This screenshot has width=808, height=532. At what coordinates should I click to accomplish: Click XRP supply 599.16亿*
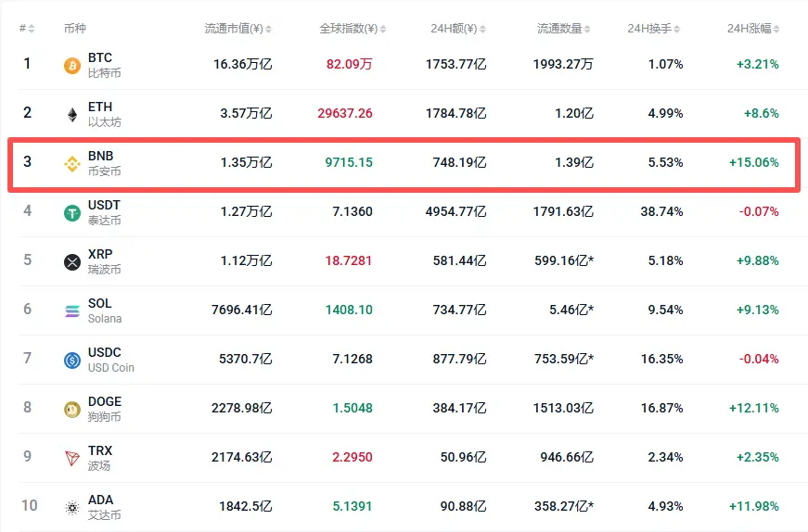pos(564,260)
